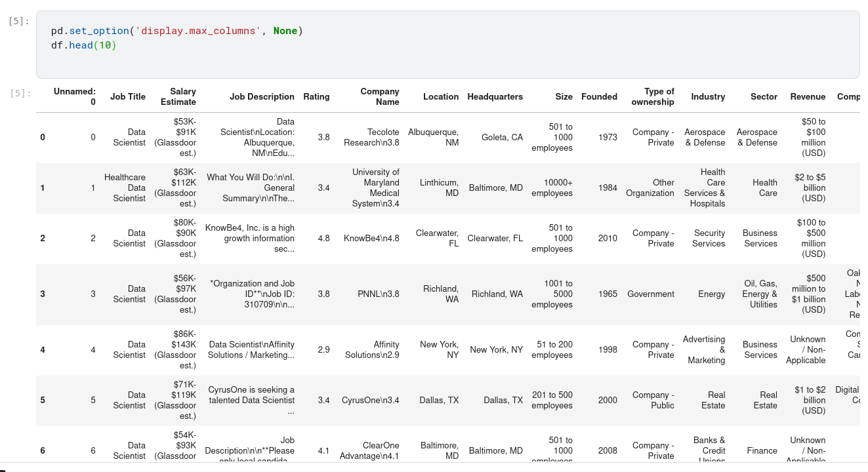Click the Industry column header
The image size is (868, 472).
point(708,96)
